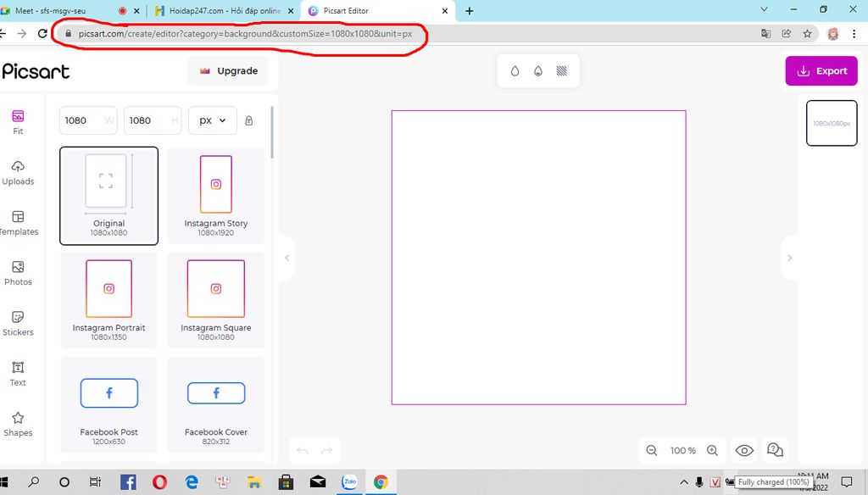
Task: Open the Chrome three-dot menu
Action: 854,34
